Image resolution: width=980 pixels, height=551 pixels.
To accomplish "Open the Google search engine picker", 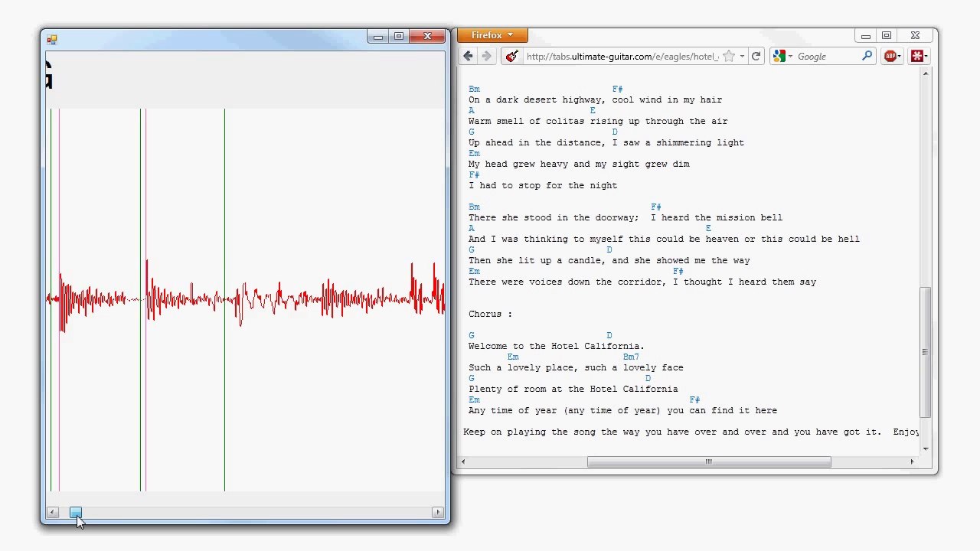I will click(782, 56).
